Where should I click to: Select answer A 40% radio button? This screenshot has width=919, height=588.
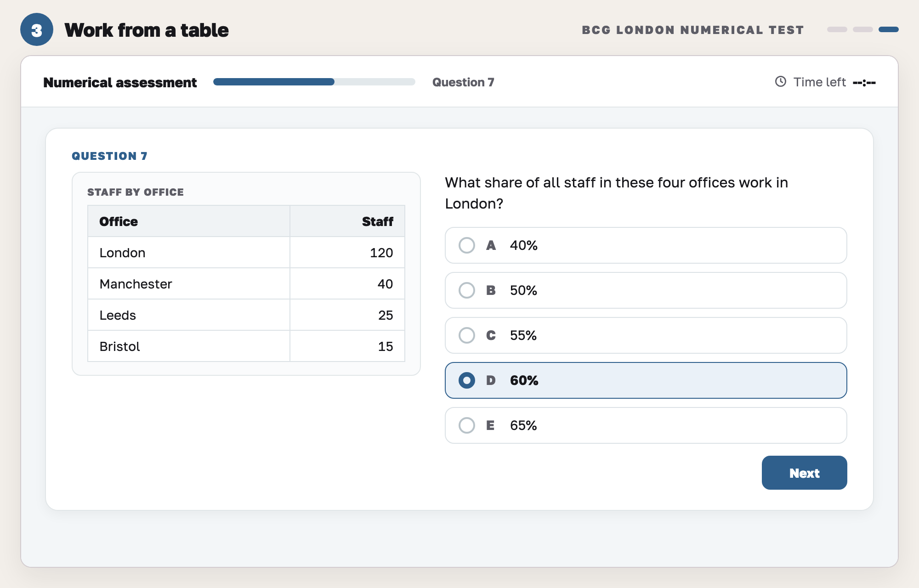coord(467,245)
